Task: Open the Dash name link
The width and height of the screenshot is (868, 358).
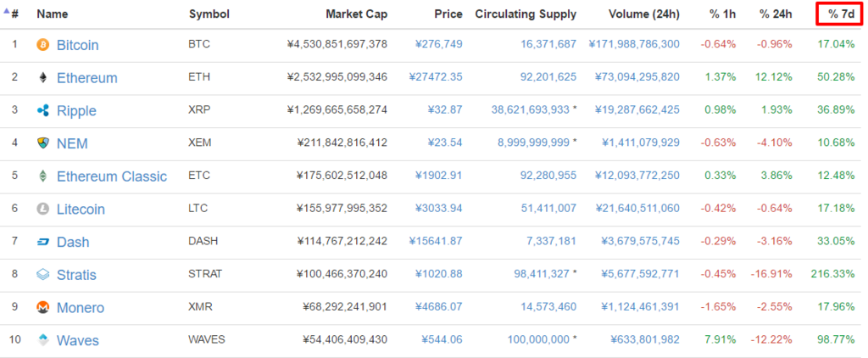Action: point(73,242)
